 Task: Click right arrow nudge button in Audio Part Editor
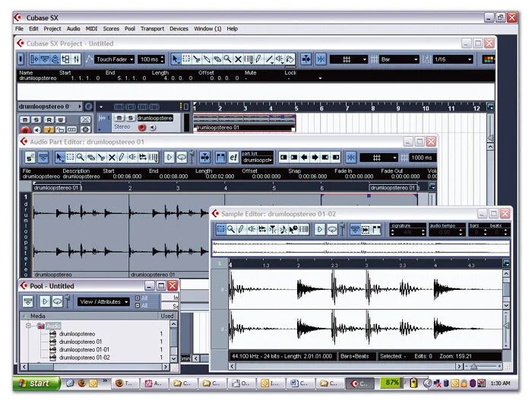315,158
